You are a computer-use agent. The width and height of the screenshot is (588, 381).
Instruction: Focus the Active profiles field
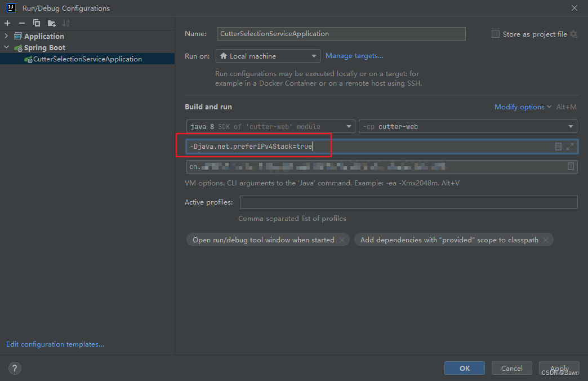pos(408,202)
